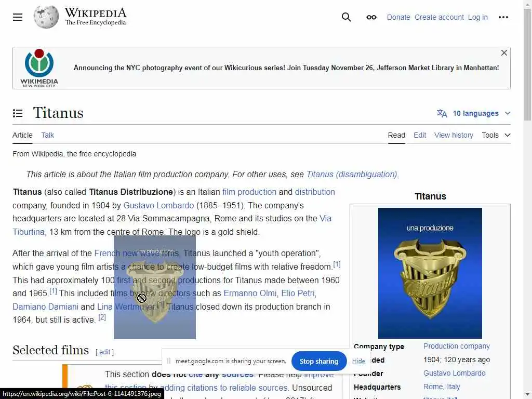Click the Wikipedia globe logo
The image size is (532, 399).
point(46,17)
